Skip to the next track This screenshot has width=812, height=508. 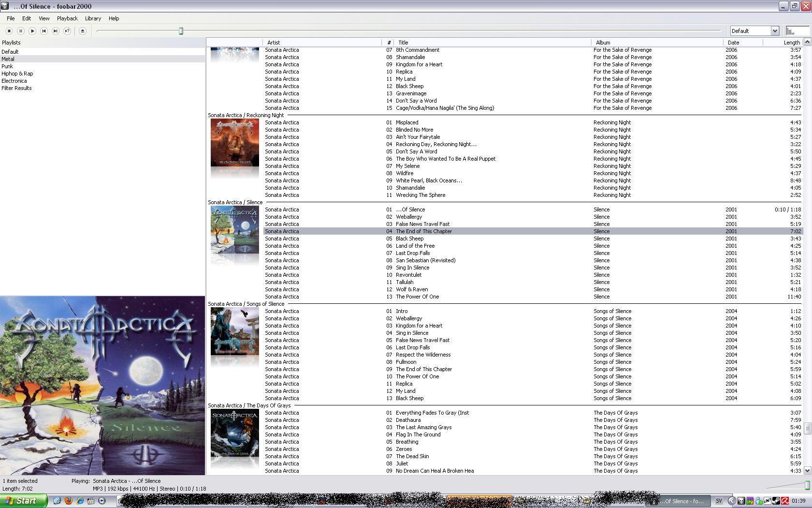pos(56,31)
